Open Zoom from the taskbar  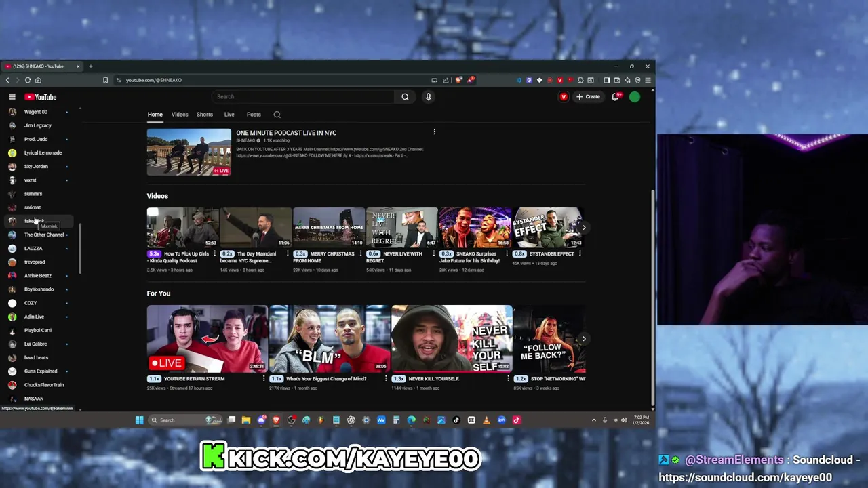click(x=501, y=420)
